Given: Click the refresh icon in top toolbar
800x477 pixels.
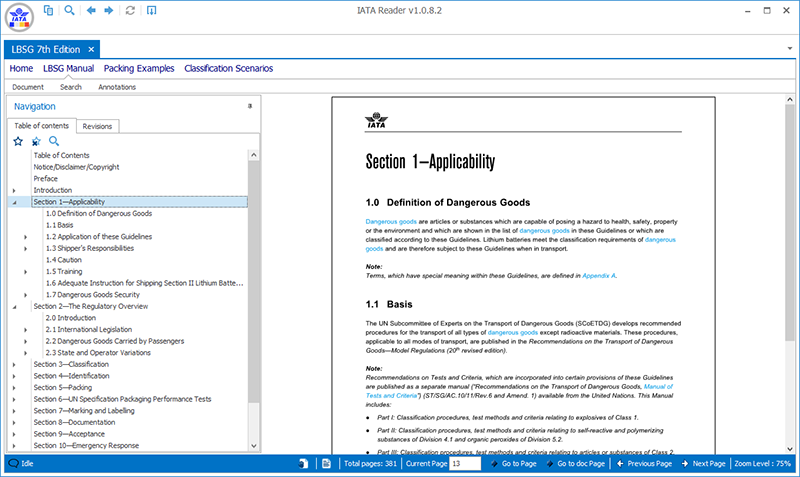Looking at the screenshot, I should [130, 10].
